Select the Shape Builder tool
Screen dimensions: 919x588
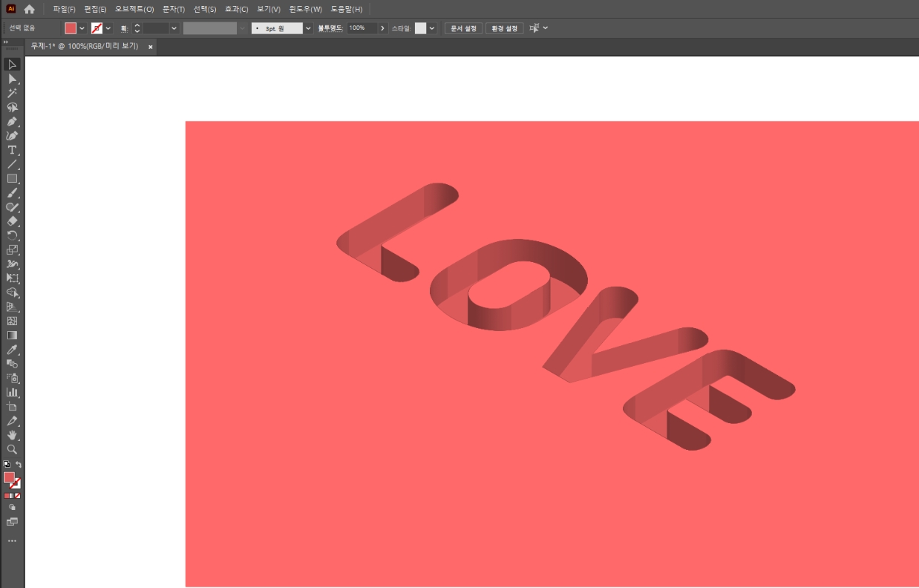pos(12,293)
